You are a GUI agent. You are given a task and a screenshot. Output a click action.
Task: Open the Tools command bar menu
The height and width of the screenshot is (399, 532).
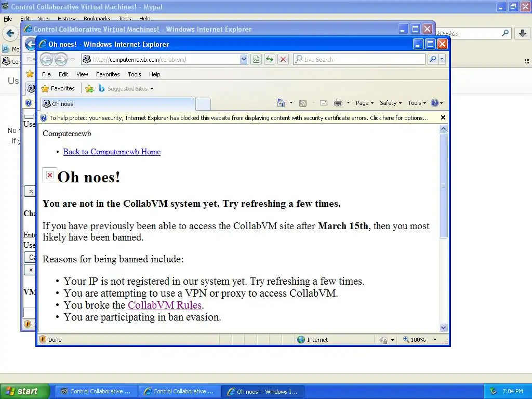click(x=417, y=103)
